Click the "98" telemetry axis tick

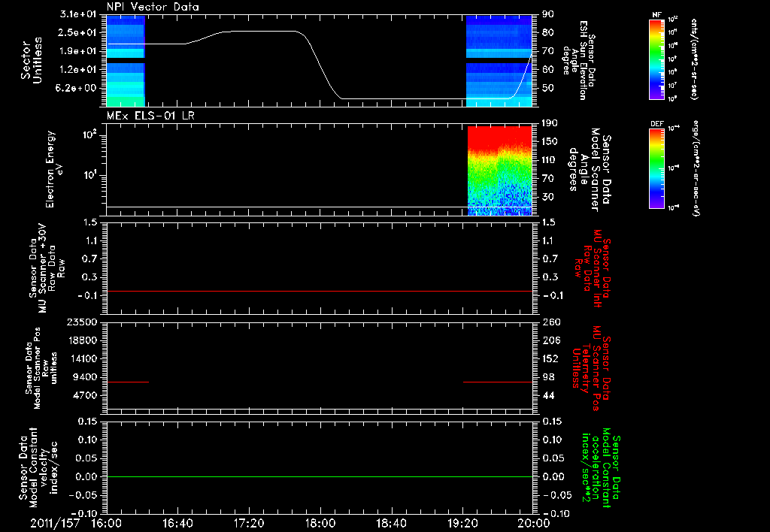coord(548,377)
